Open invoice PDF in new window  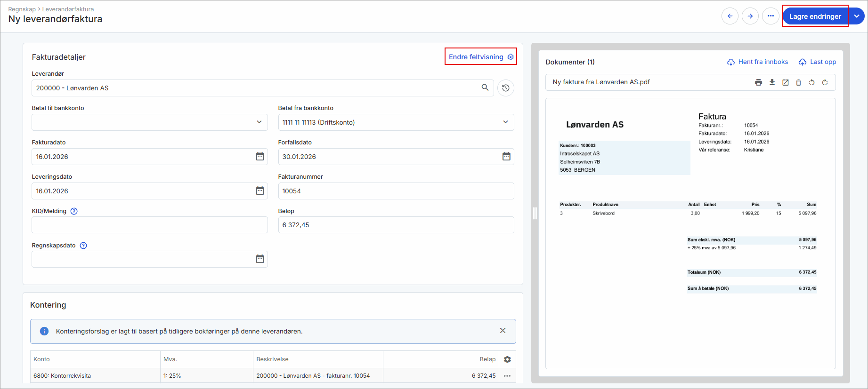[785, 82]
